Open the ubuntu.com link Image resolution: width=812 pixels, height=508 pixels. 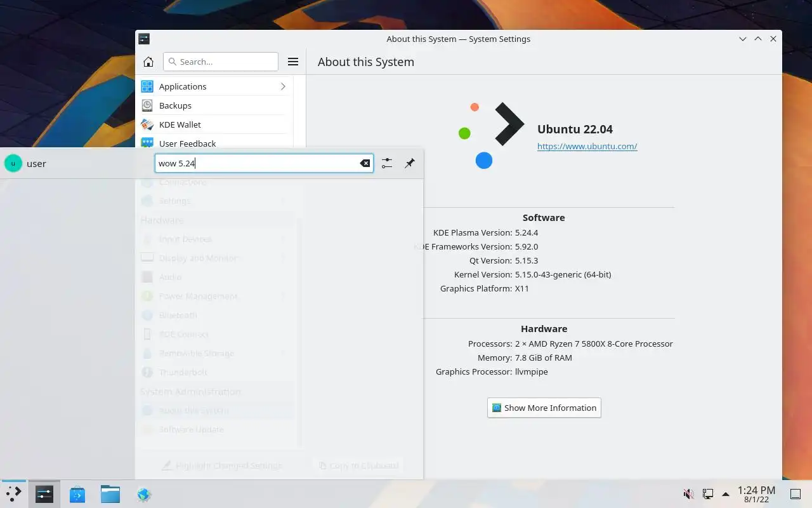(587, 146)
